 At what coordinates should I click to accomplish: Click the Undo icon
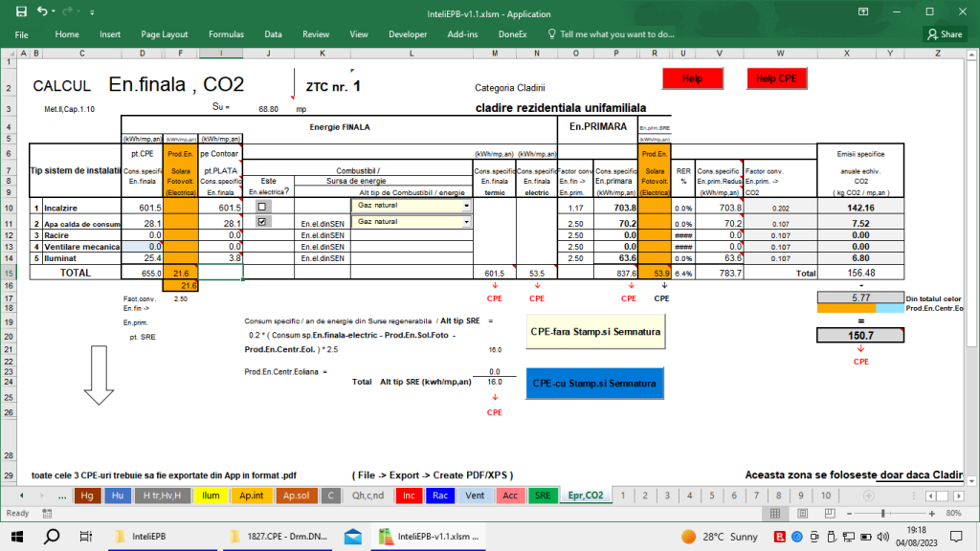tap(43, 11)
